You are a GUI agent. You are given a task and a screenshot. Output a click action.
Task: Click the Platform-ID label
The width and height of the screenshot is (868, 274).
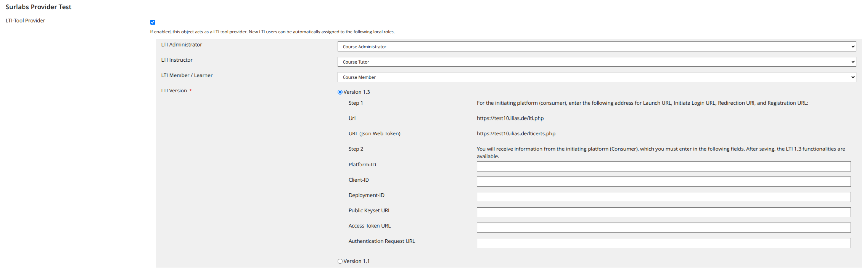(x=362, y=165)
